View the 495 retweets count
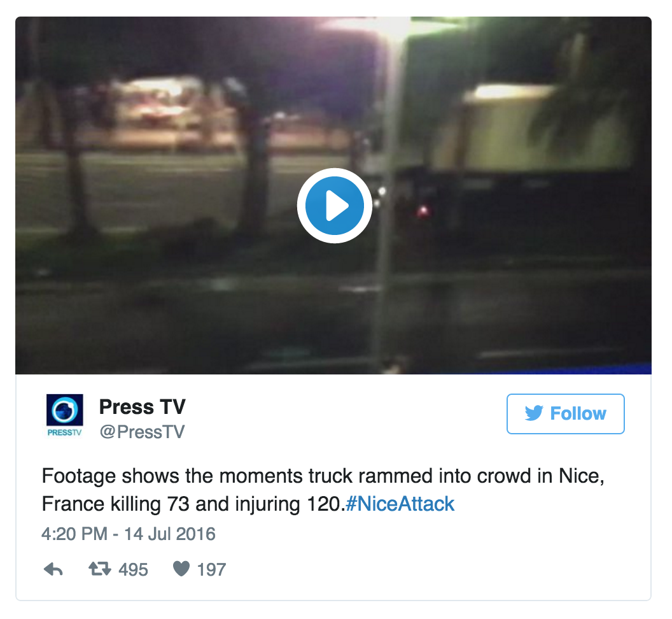This screenshot has width=672, height=619. (133, 570)
